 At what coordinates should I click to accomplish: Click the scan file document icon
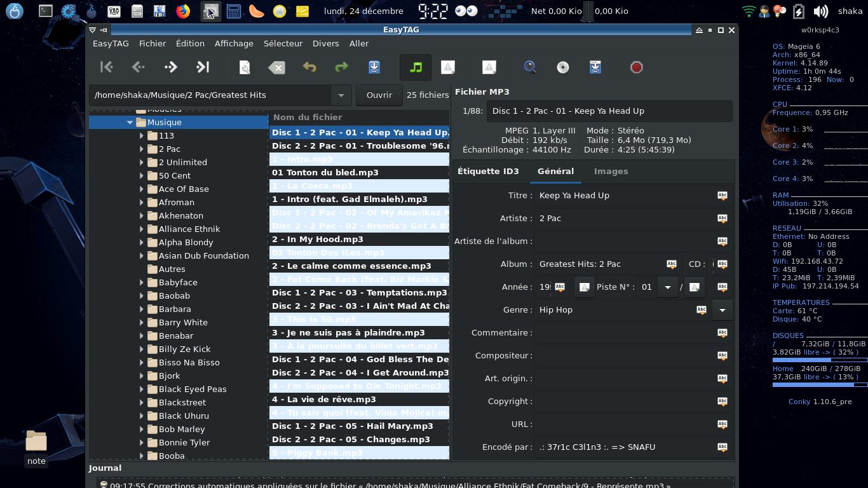pyautogui.click(x=245, y=67)
